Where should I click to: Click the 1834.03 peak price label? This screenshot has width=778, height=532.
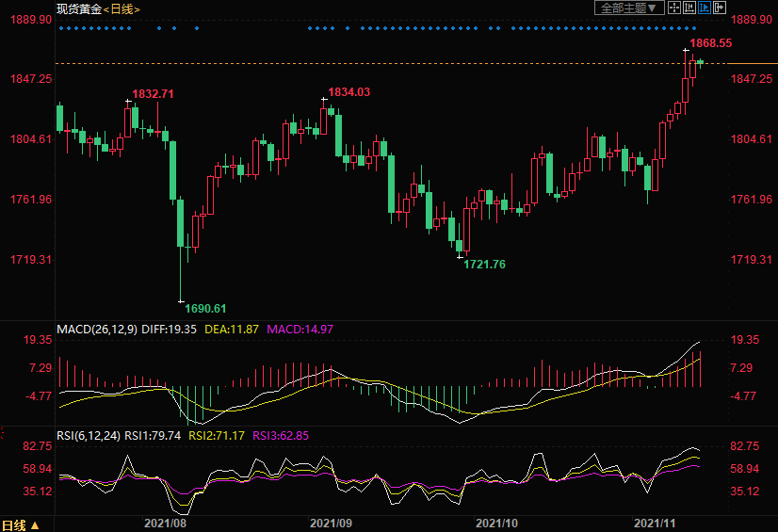point(348,91)
